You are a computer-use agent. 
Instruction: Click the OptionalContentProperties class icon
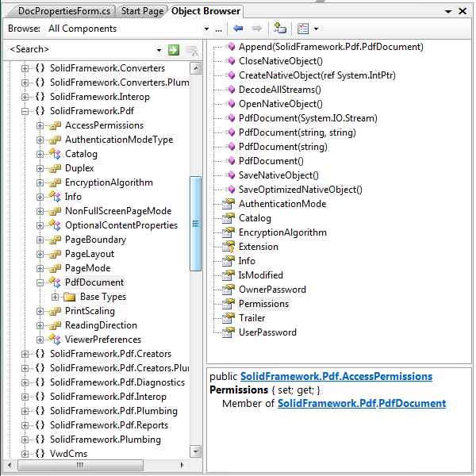click(55, 225)
